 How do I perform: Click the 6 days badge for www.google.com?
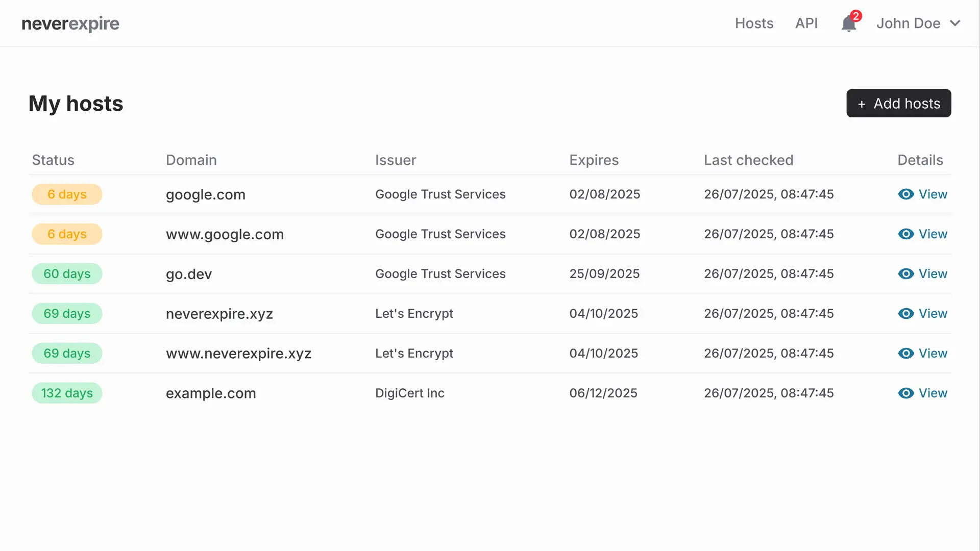(x=67, y=234)
